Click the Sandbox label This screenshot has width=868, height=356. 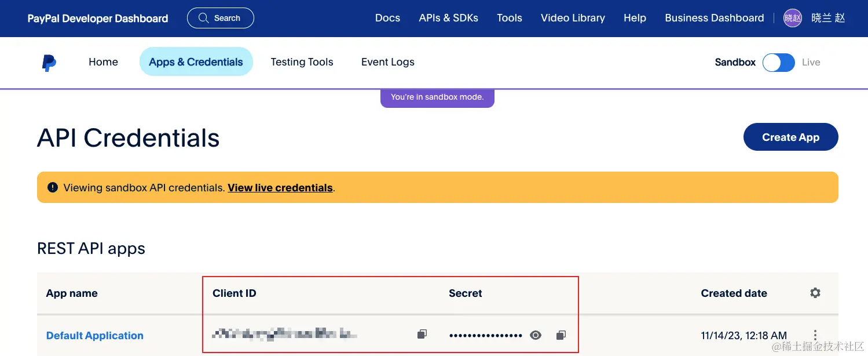click(735, 62)
